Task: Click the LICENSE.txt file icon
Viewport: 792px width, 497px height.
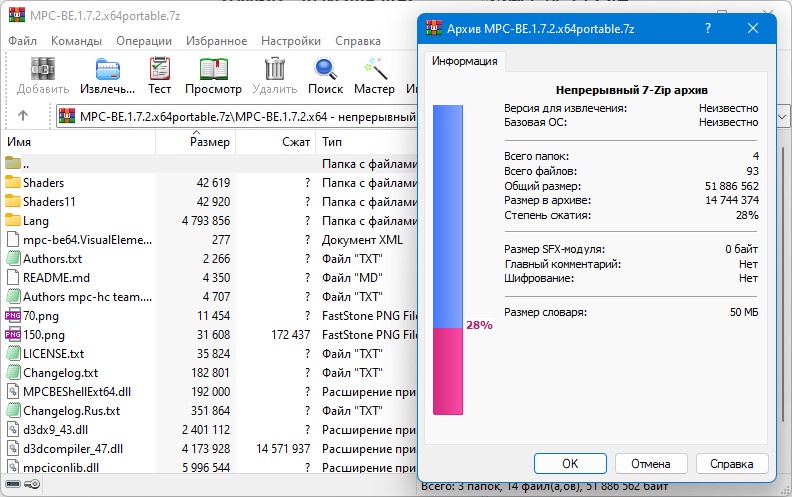Action: (x=13, y=354)
